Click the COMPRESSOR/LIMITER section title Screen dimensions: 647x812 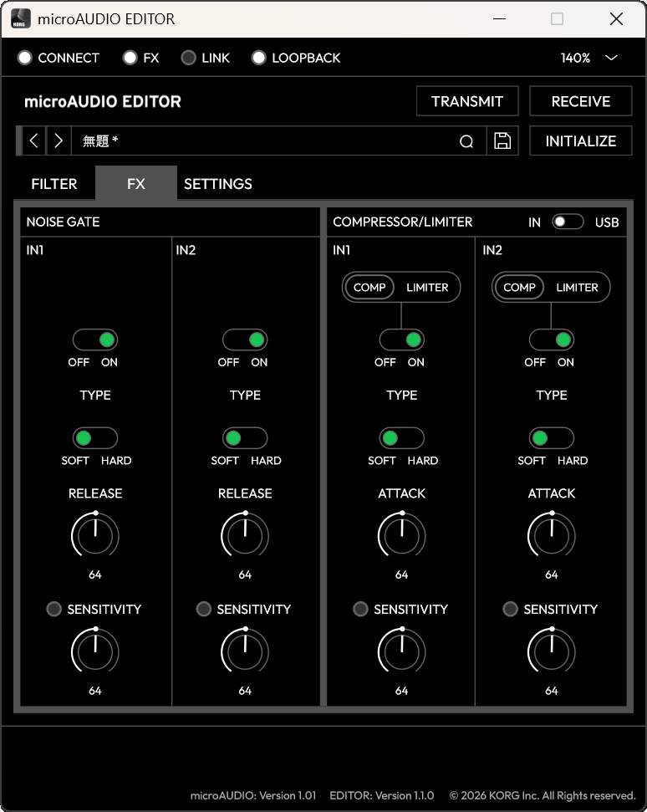point(403,222)
